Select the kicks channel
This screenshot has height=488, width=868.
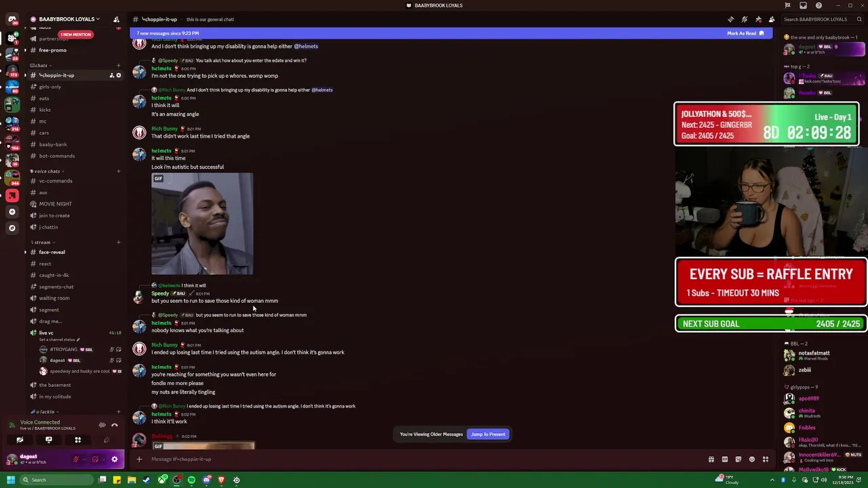pos(75,110)
